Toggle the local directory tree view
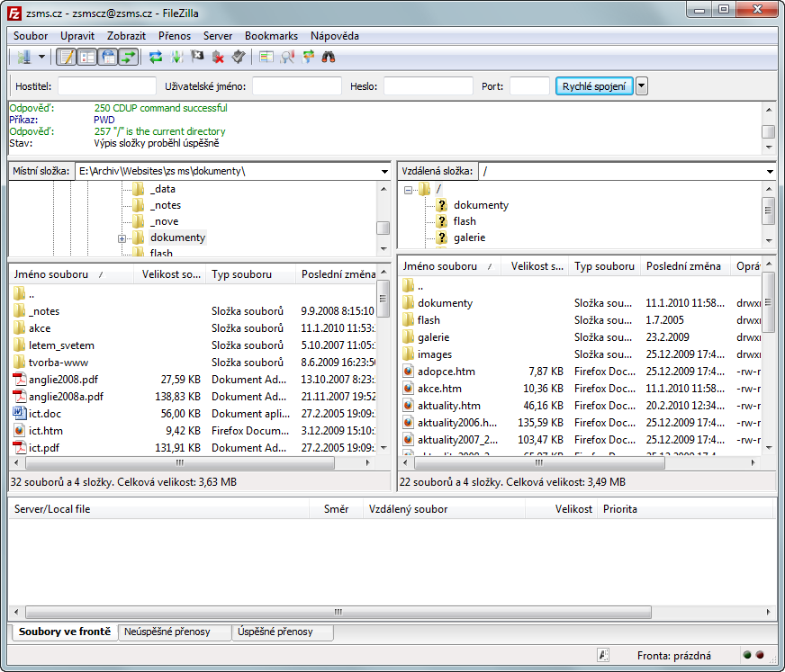This screenshot has height=672, width=785. (x=86, y=57)
